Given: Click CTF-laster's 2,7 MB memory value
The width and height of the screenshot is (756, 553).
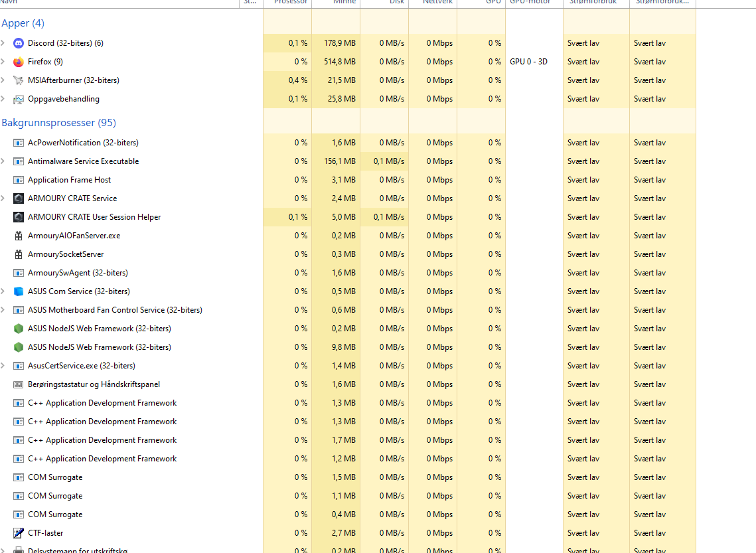Looking at the screenshot, I should tap(344, 533).
